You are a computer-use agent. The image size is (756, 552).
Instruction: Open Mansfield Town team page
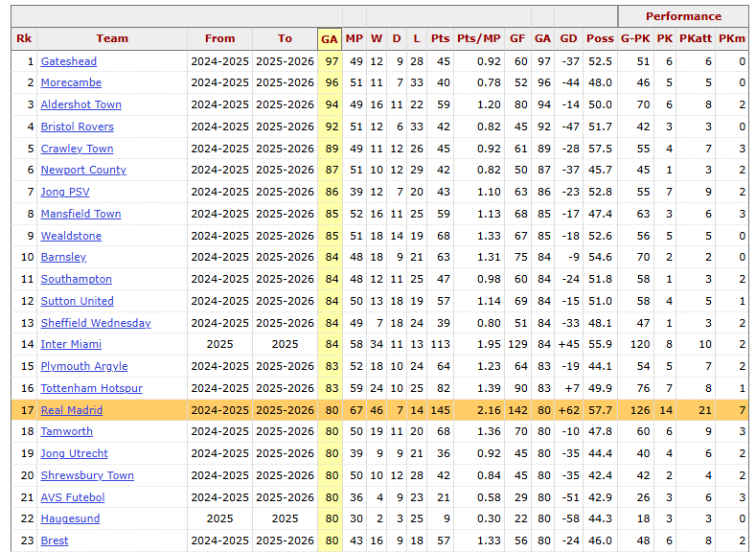coord(80,214)
